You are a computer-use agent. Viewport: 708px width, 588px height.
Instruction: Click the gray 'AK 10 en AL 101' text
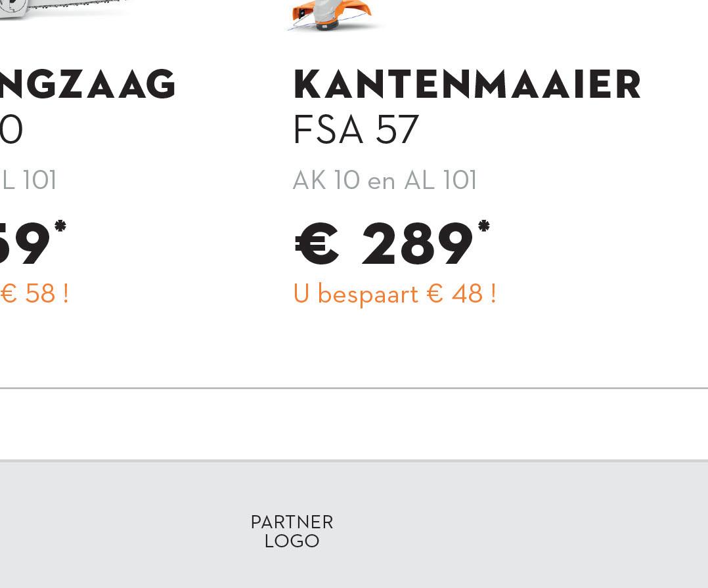click(x=384, y=180)
